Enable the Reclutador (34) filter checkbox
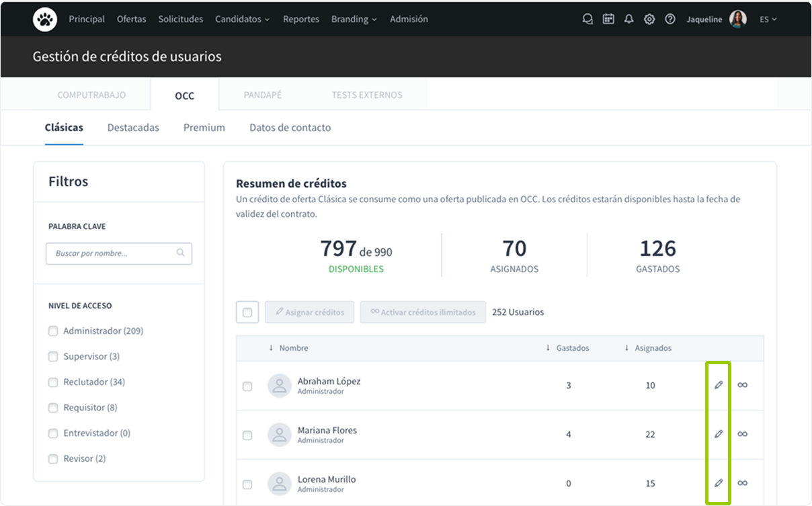Image resolution: width=812 pixels, height=506 pixels. 53,382
